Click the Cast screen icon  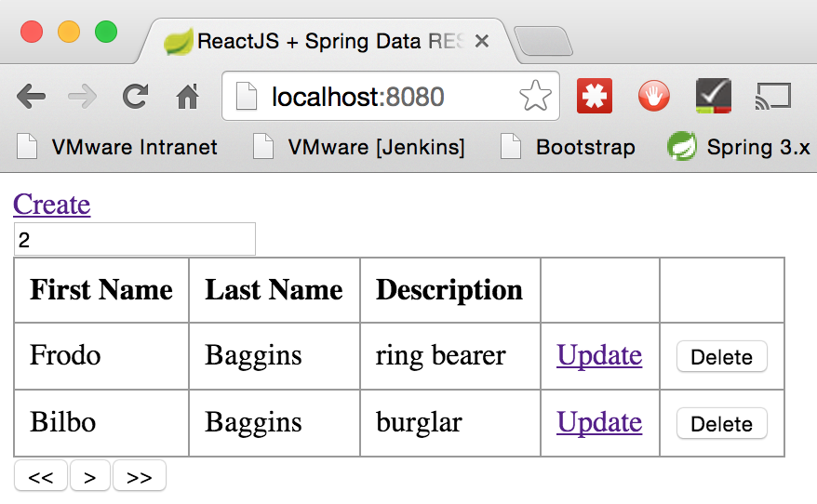click(x=773, y=96)
